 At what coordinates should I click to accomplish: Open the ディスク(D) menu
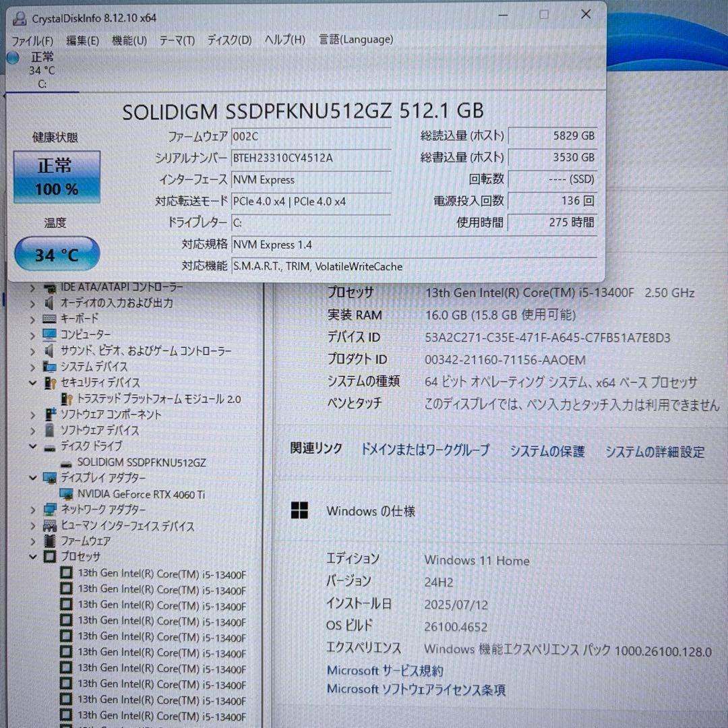point(229,40)
